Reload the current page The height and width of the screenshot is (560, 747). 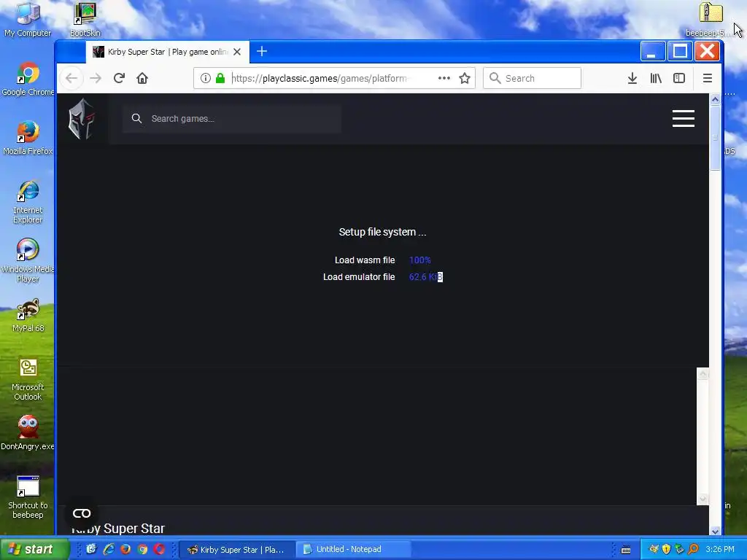pos(119,78)
